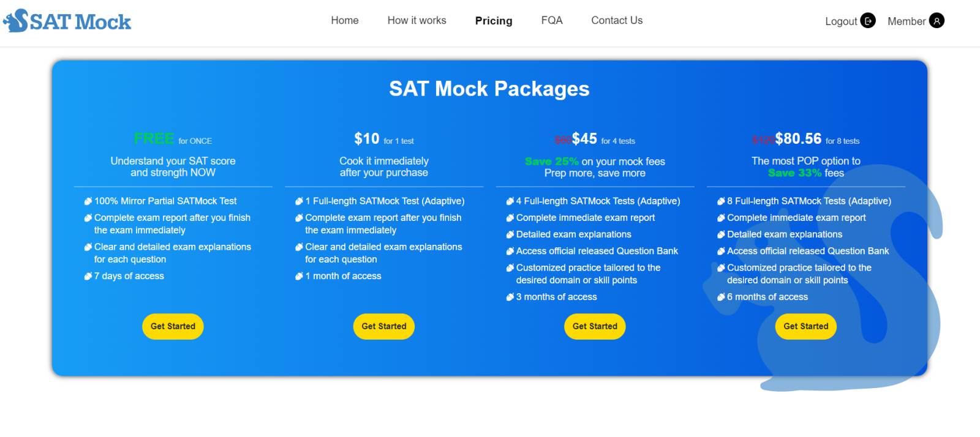Open the Member profile icon
980x437 pixels.
(x=937, y=21)
